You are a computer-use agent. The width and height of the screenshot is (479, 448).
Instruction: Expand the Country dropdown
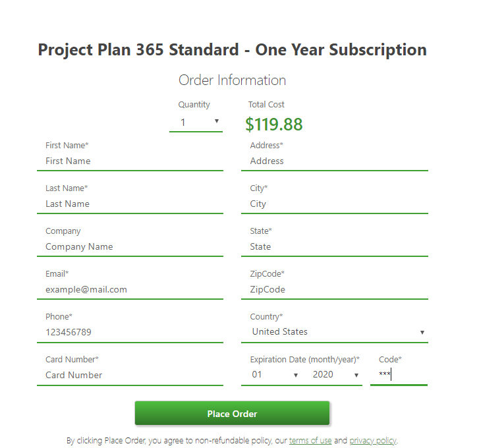coord(337,332)
